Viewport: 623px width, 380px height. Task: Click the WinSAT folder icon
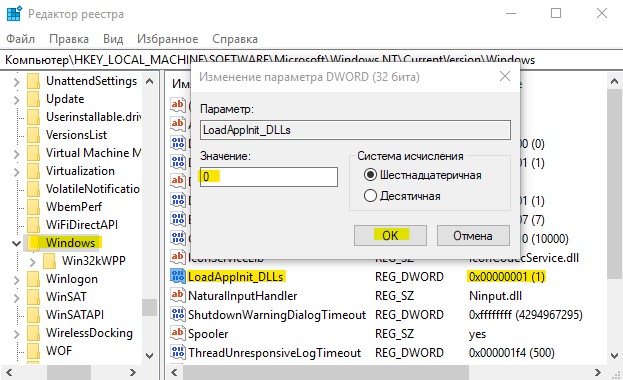pos(33,297)
